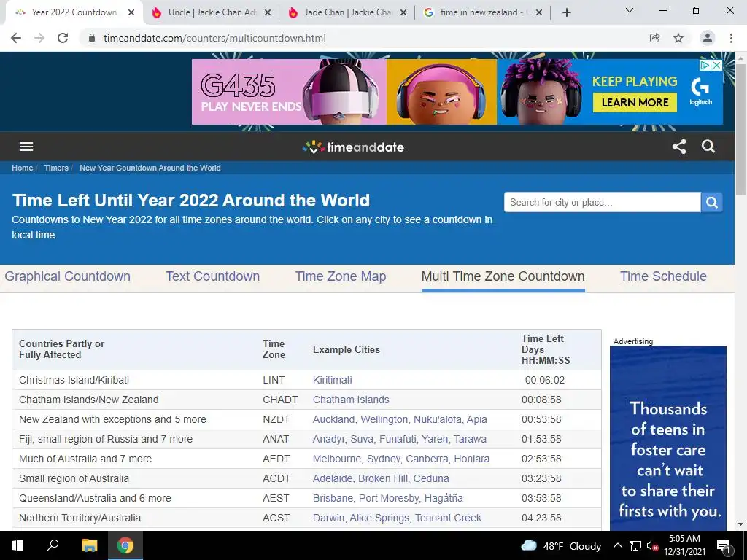Image resolution: width=747 pixels, height=560 pixels.
Task: Click the share icon in site header
Action: [x=679, y=147]
